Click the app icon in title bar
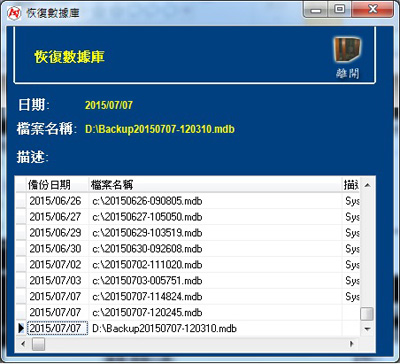 tap(15, 13)
